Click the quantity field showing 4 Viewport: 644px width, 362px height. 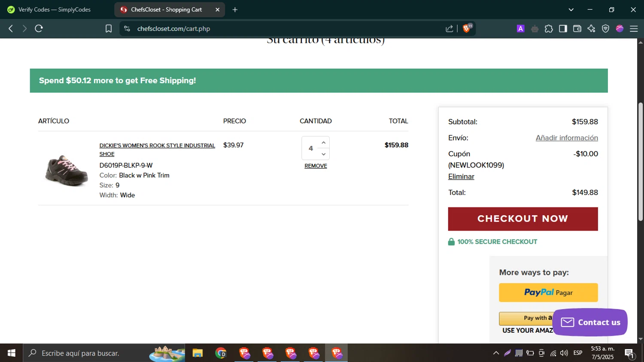[310, 148]
